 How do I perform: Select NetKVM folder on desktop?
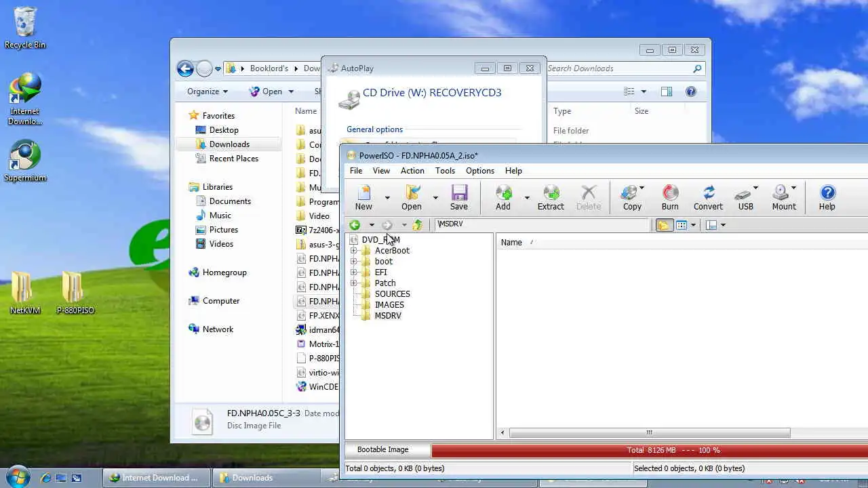coord(25,293)
